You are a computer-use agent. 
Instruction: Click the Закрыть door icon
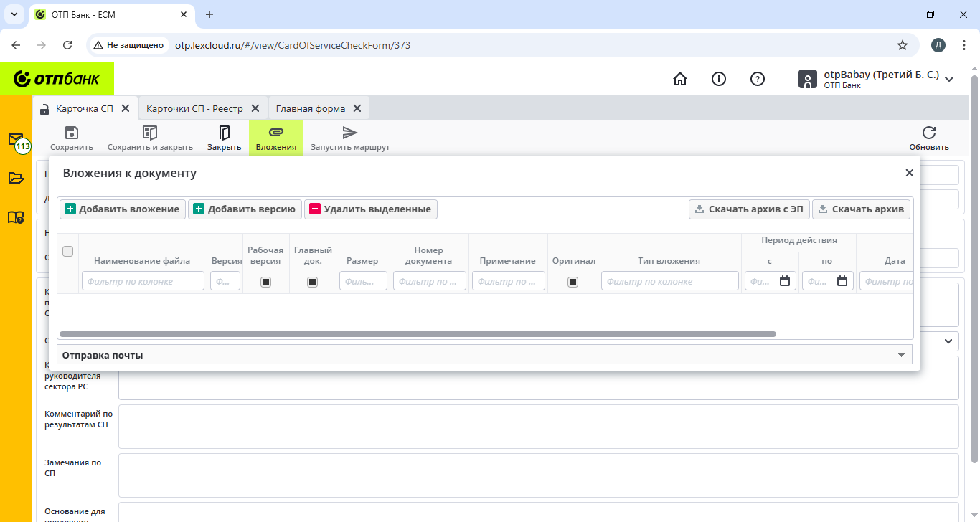coord(225,133)
